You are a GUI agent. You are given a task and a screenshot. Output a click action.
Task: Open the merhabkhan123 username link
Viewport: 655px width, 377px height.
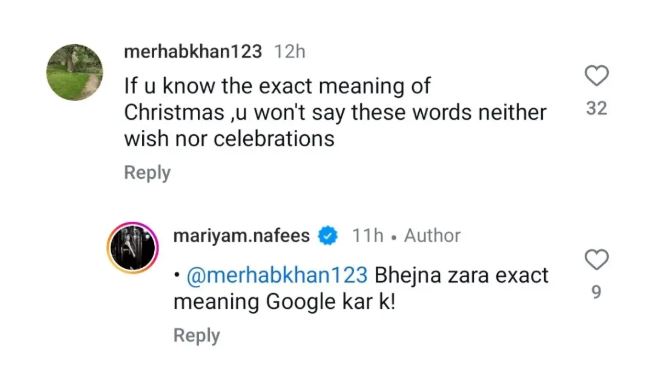[x=193, y=52]
